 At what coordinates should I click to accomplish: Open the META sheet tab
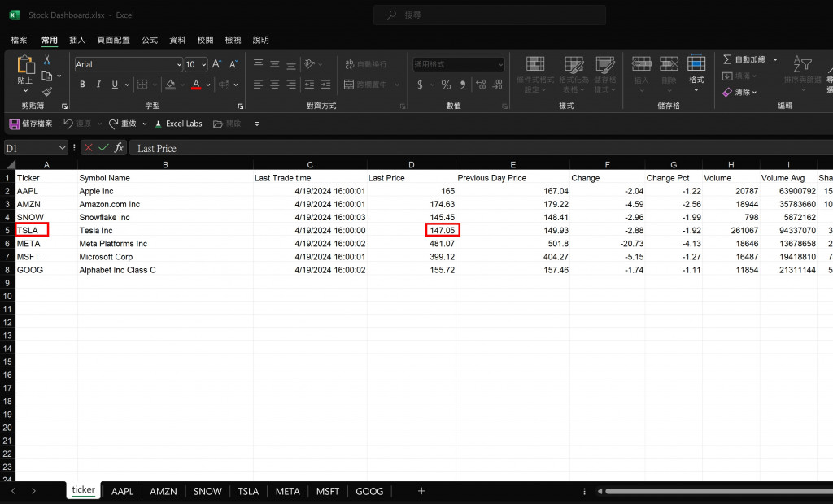pos(287,491)
